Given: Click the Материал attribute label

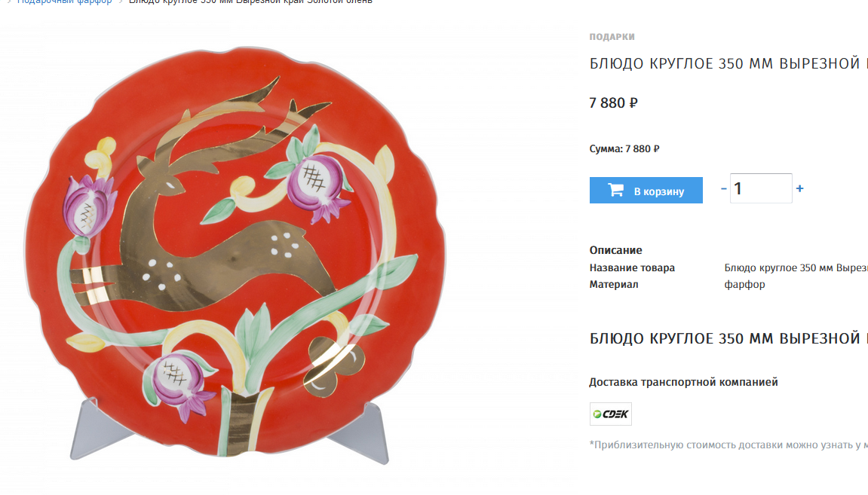Looking at the screenshot, I should coord(613,284).
